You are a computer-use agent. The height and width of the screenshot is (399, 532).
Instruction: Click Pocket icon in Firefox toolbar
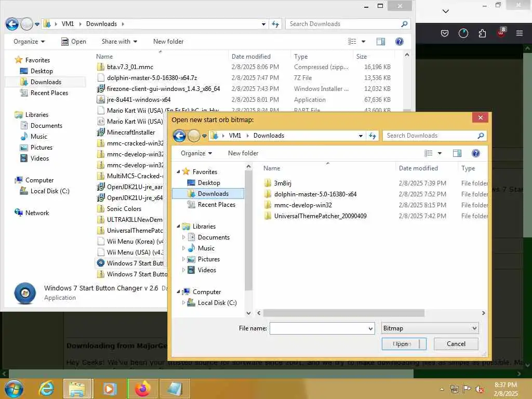pyautogui.click(x=445, y=33)
